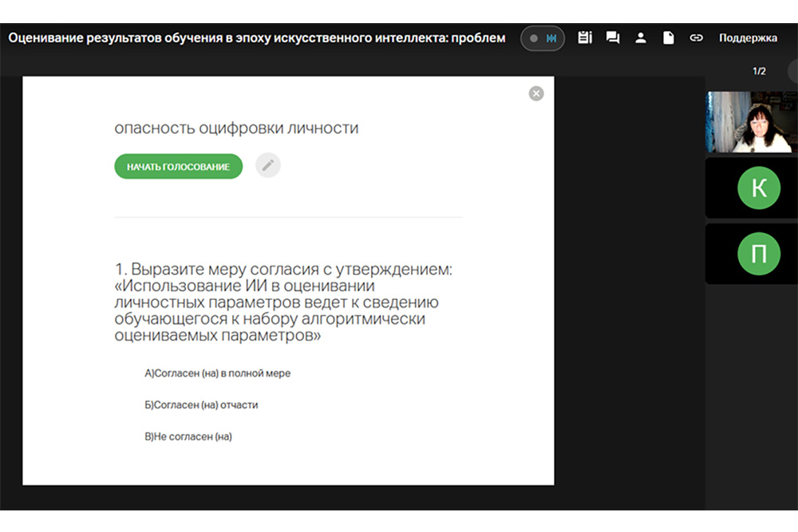Click participant avatar with letter П

758,254
